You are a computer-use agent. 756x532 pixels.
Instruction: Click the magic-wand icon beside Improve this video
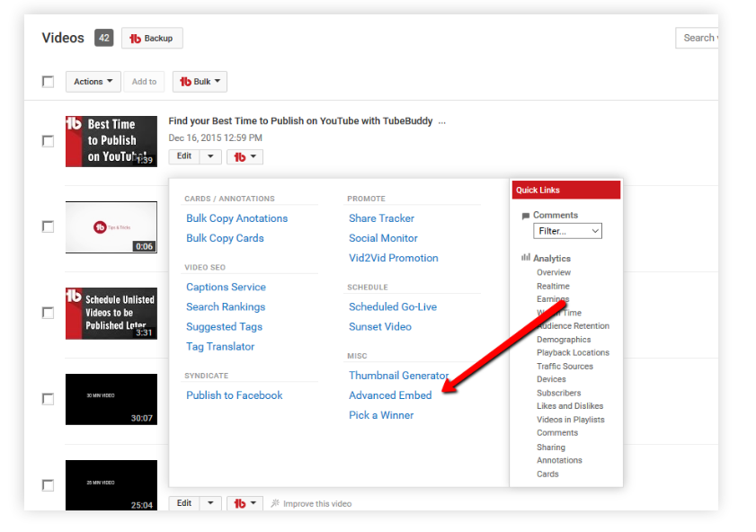pyautogui.click(x=275, y=503)
